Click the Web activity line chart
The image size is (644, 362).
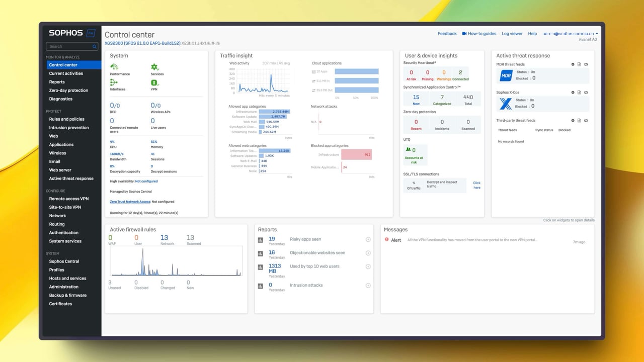263,81
